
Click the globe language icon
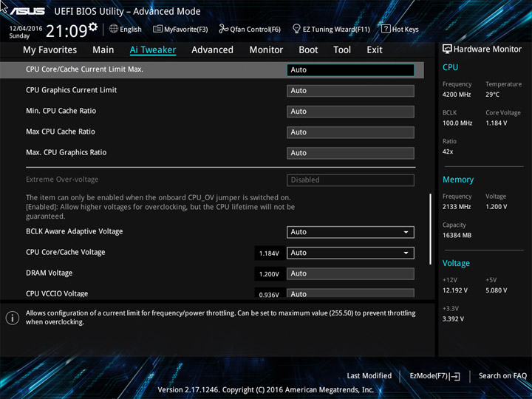click(x=114, y=29)
